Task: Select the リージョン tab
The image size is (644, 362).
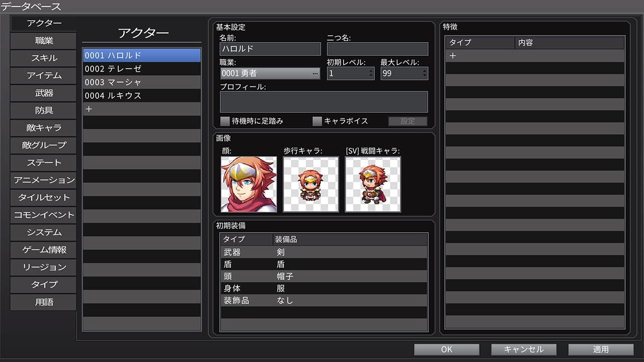Action: point(44,267)
